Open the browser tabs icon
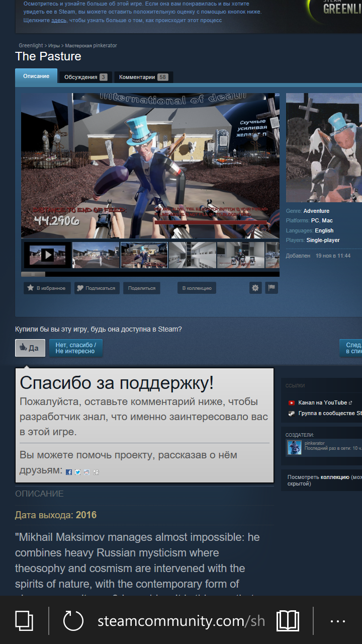The image size is (362, 644). click(x=24, y=620)
